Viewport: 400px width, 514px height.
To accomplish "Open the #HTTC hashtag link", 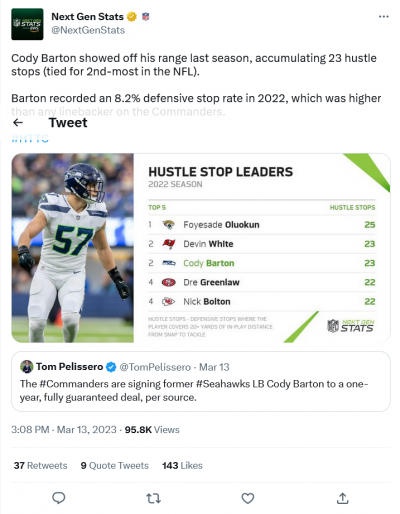I will (x=30, y=138).
